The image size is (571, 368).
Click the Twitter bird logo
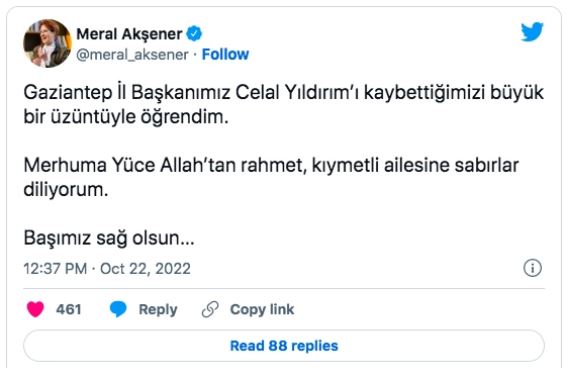pyautogui.click(x=532, y=32)
